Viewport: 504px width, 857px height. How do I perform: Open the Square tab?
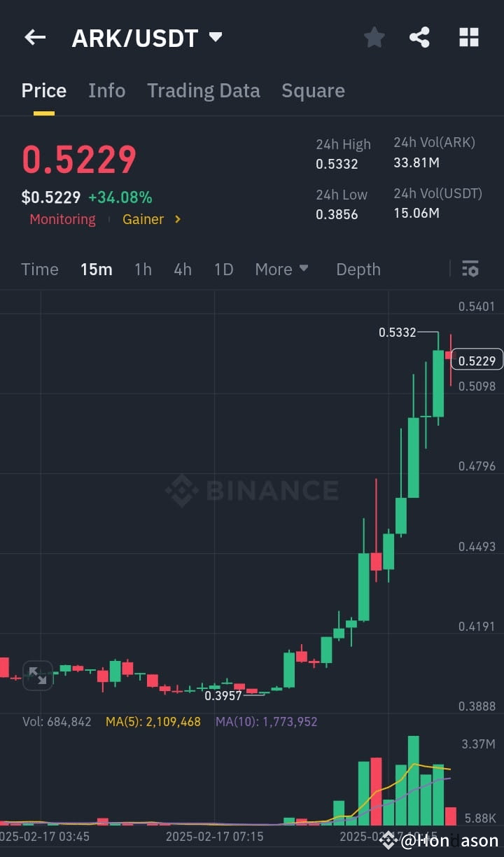tap(313, 90)
